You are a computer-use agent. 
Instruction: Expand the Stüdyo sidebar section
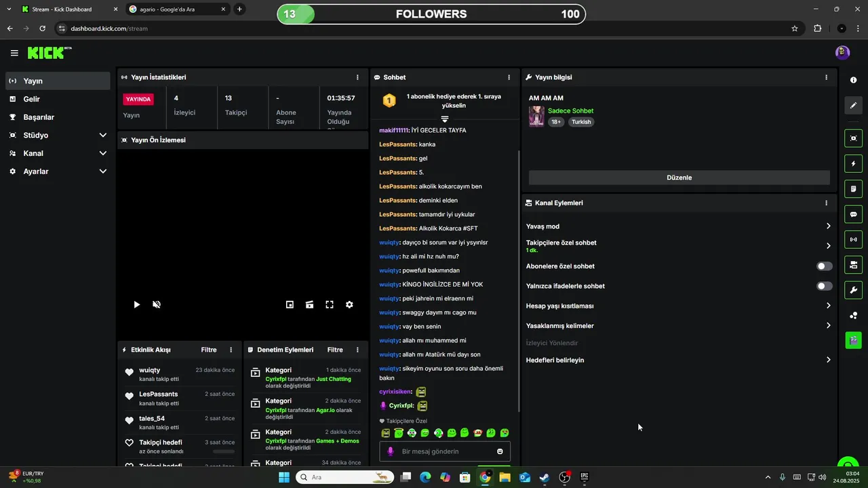[x=58, y=135]
